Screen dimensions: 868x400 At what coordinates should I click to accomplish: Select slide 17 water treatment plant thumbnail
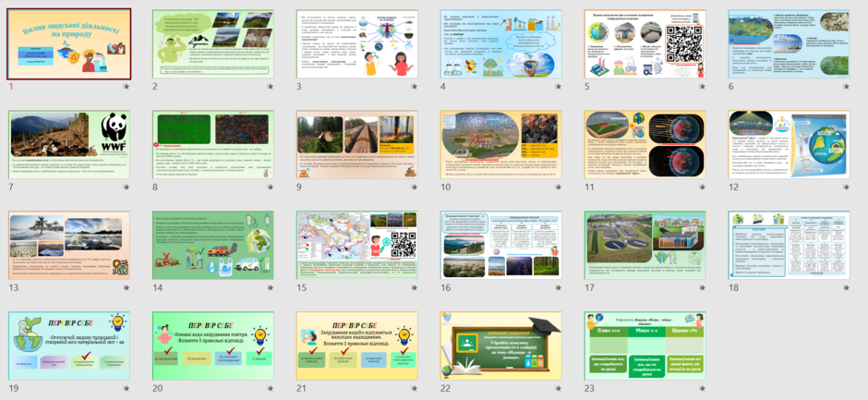(x=645, y=246)
